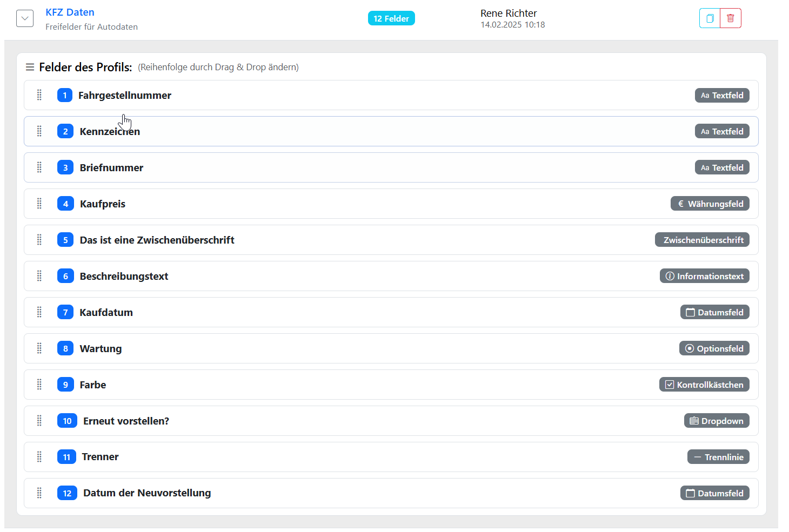Screen dimensions: 789x532
Task: Click the drag handle of Kaufpreis row
Action: coord(39,204)
